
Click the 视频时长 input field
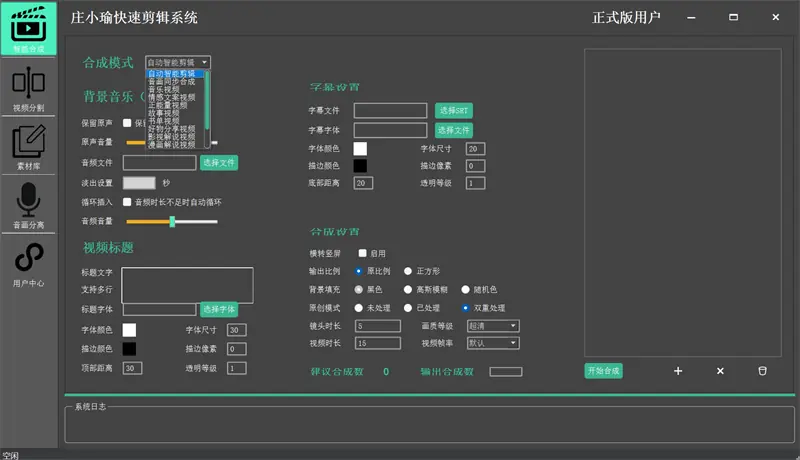378,343
